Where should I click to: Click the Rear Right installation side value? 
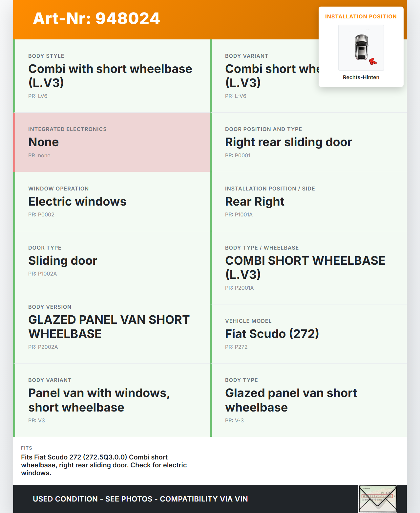point(255,202)
